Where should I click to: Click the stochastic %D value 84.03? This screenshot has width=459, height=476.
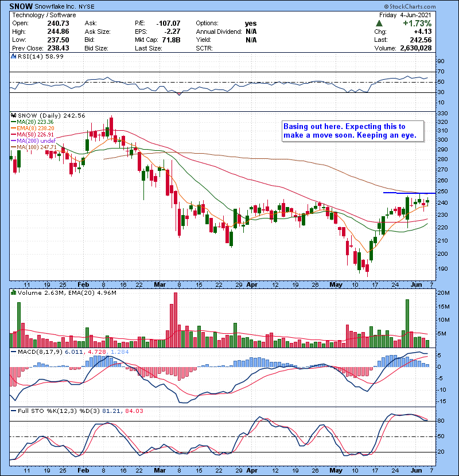(134, 411)
